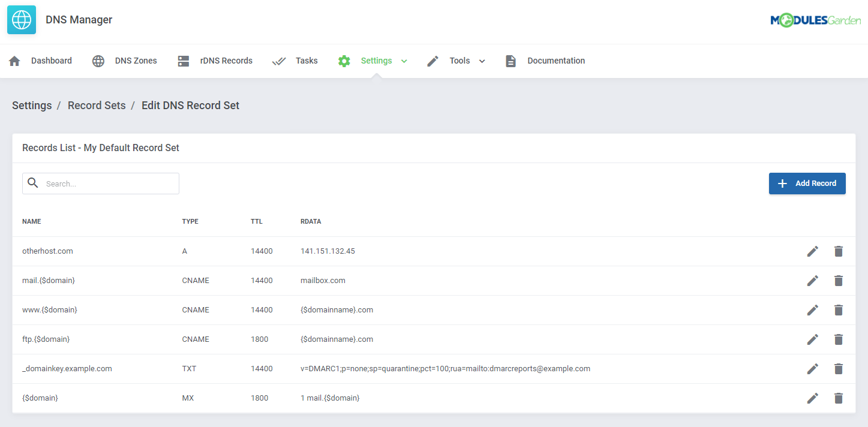This screenshot has width=868, height=427.
Task: Edit the _domainkey.example.com TXT record
Action: coord(813,368)
